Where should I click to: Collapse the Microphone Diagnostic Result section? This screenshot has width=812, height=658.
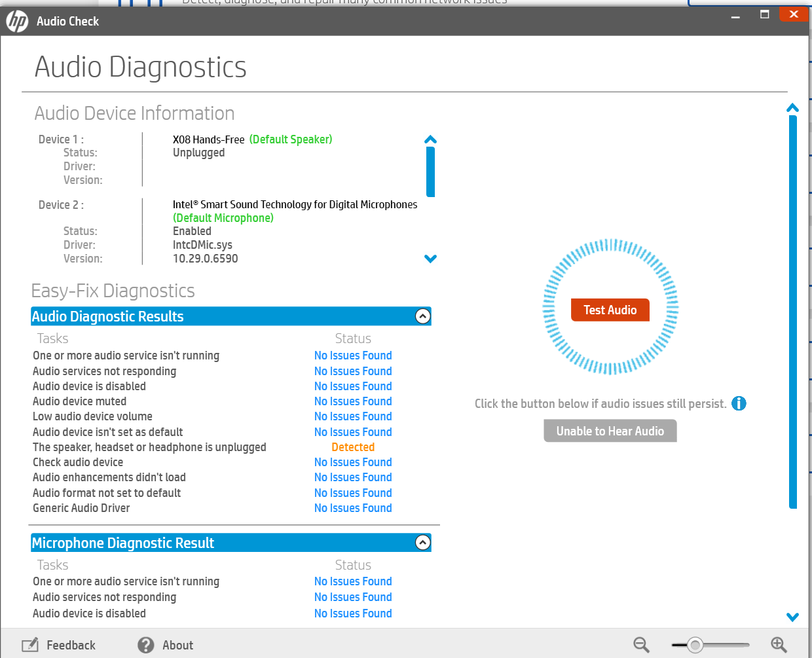click(423, 542)
